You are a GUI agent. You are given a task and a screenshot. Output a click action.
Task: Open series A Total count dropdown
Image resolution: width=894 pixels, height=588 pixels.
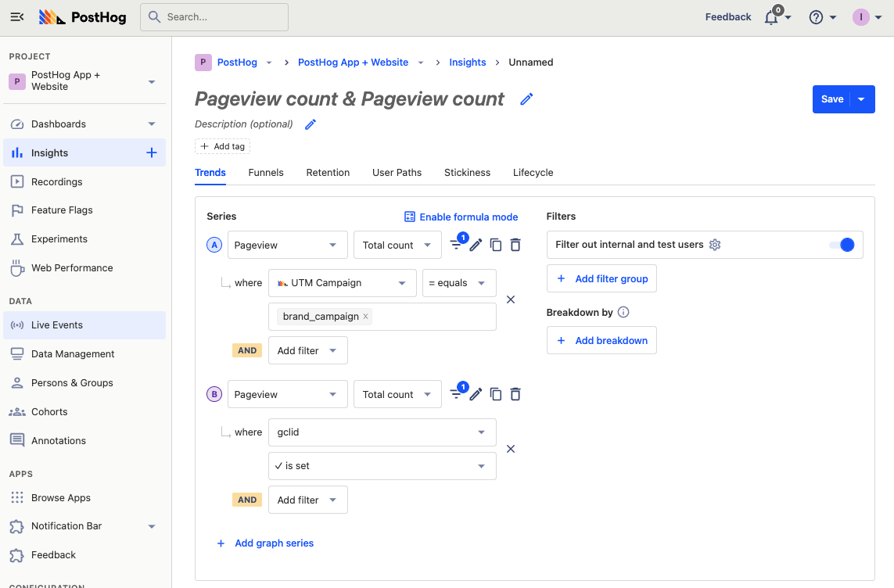tap(397, 245)
